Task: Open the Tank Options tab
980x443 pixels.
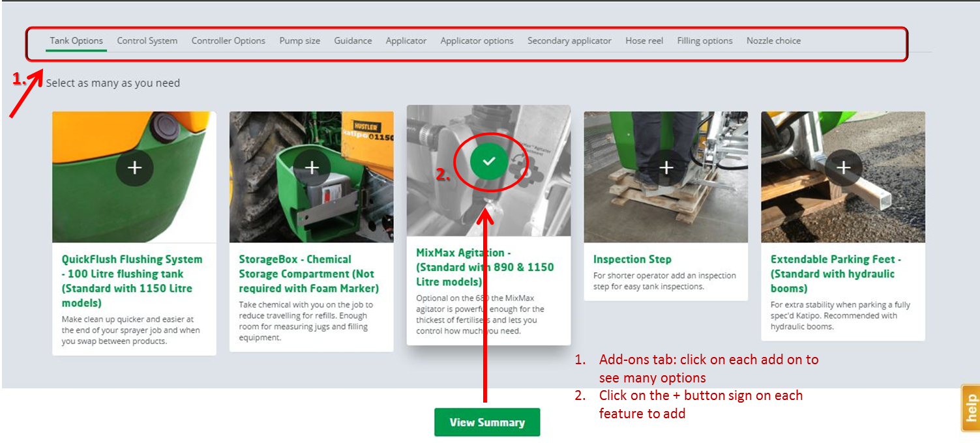Action: [x=77, y=40]
